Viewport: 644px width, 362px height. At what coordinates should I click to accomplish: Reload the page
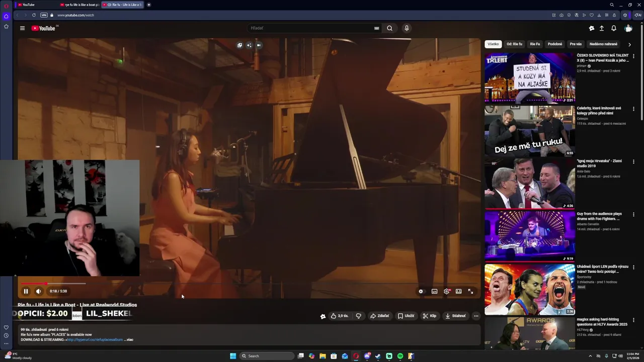coord(34,15)
